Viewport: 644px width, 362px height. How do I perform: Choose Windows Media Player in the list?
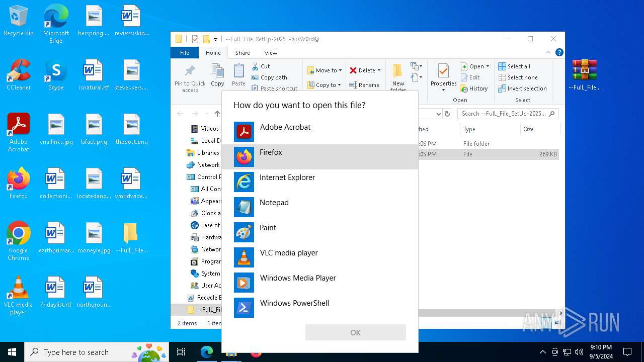tap(319, 283)
